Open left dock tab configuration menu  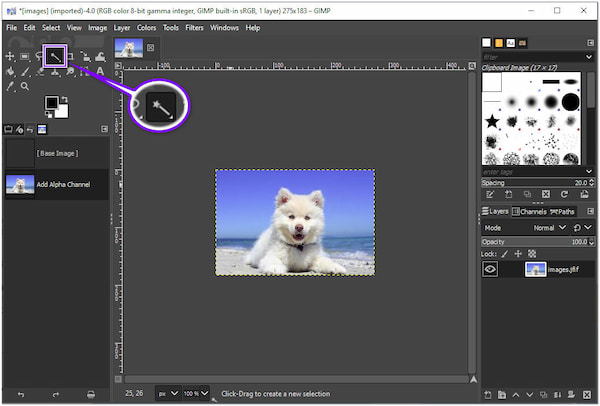(104, 129)
